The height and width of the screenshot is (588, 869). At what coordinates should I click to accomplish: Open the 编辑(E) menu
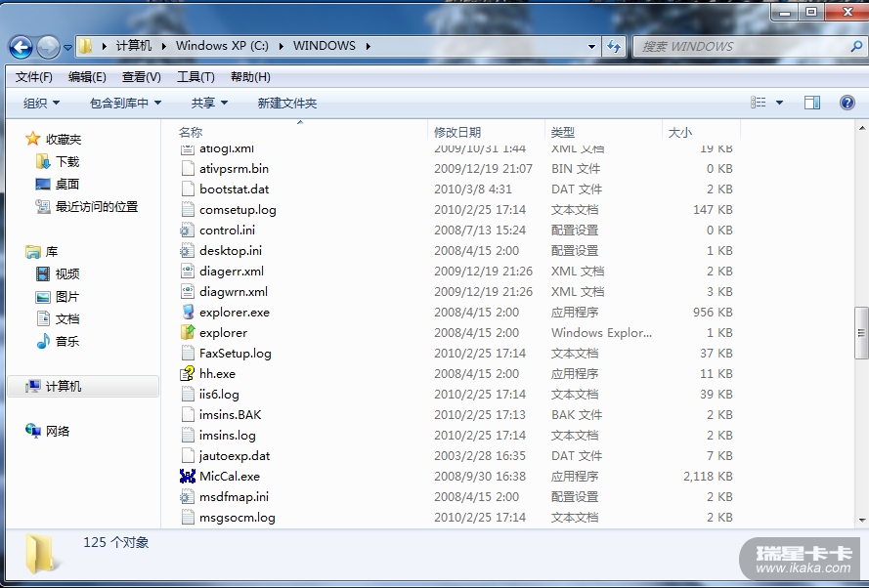87,77
